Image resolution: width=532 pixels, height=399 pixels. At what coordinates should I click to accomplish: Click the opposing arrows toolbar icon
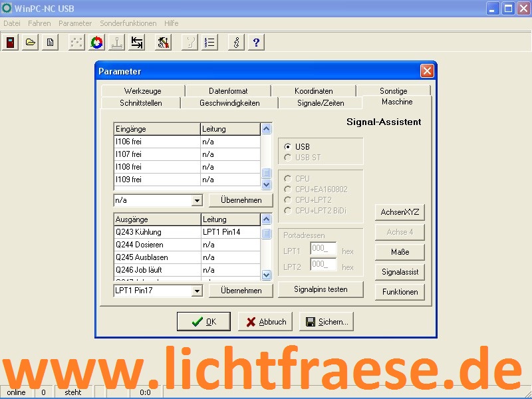pos(136,43)
